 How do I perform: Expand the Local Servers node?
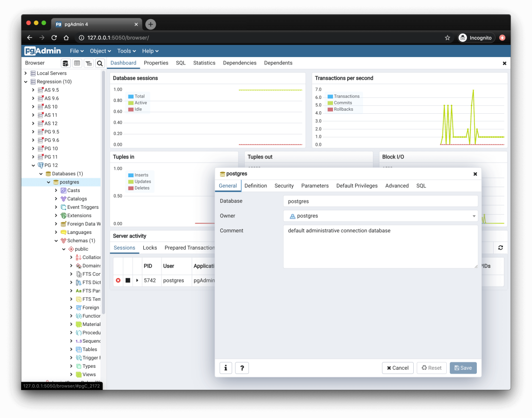tap(26, 73)
